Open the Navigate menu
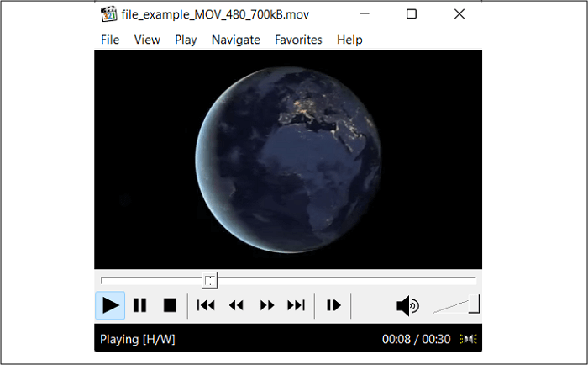This screenshot has height=365, width=588. click(x=236, y=40)
